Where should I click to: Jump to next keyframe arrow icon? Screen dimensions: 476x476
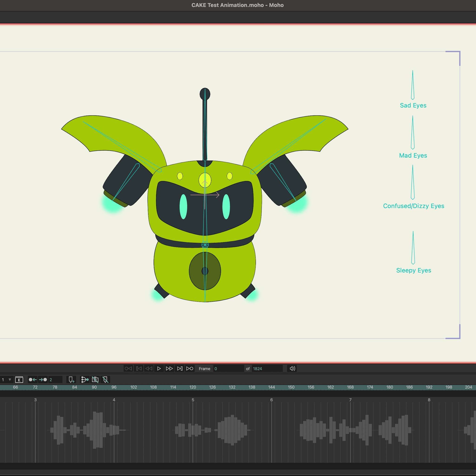(43, 380)
